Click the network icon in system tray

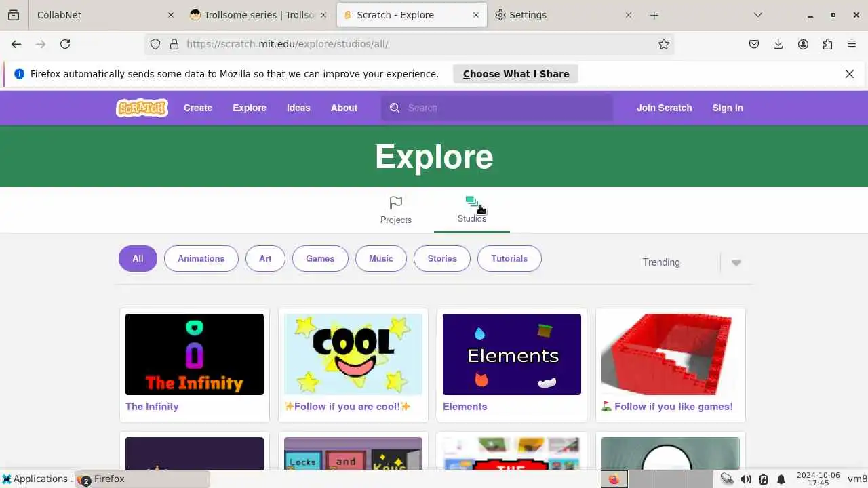click(x=727, y=479)
